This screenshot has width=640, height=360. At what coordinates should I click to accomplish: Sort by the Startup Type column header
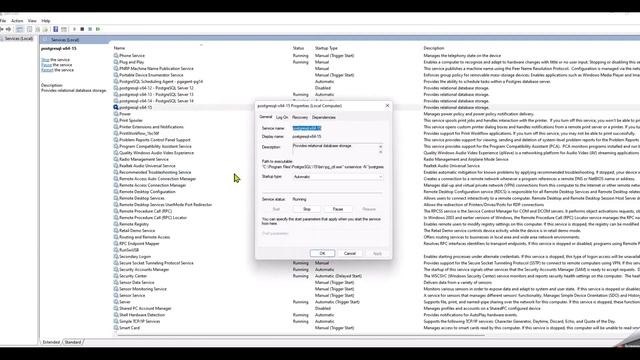[x=326, y=48]
